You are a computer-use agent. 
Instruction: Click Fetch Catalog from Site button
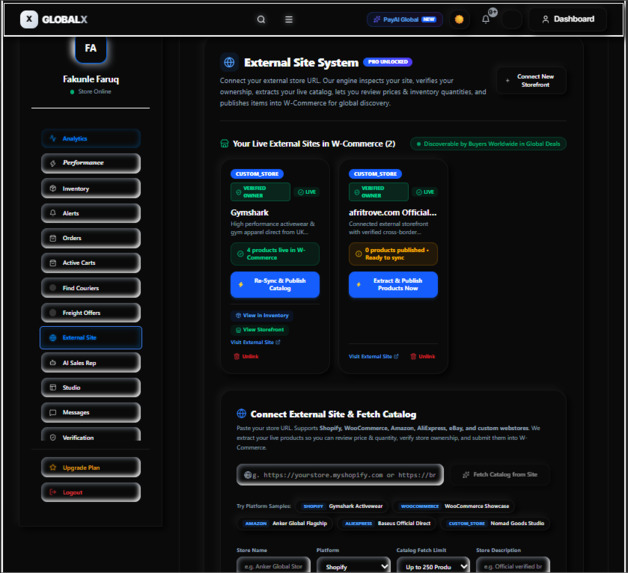(500, 474)
